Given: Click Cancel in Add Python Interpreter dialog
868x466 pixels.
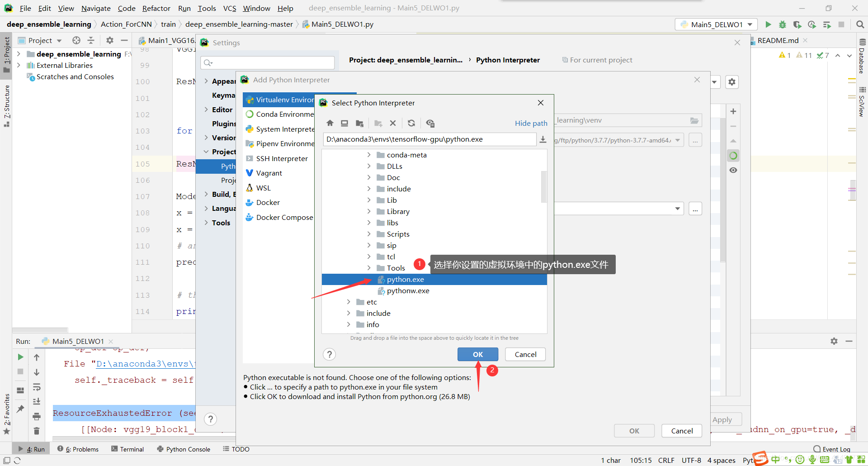Looking at the screenshot, I should click(682, 431).
